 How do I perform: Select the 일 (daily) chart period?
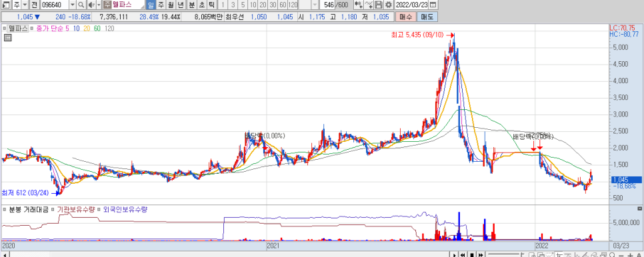click(151, 5)
